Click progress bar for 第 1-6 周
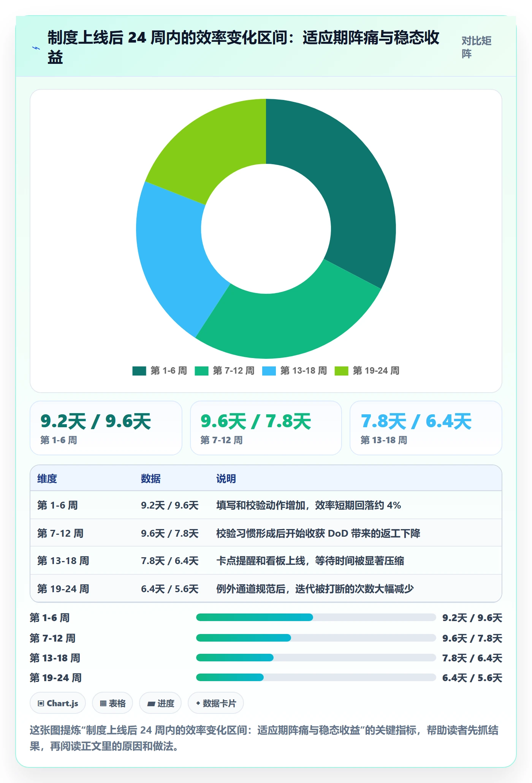The width and height of the screenshot is (532, 783). (316, 617)
